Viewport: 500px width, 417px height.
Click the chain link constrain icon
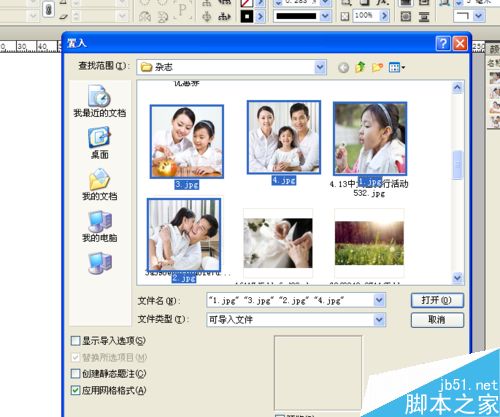48,10
